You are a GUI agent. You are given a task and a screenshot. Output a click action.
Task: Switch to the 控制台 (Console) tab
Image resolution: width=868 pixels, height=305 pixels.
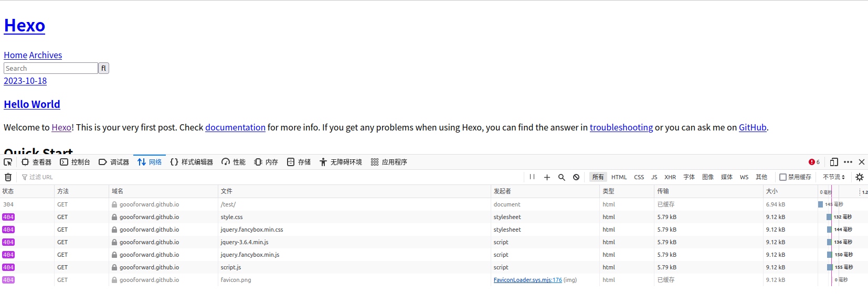pyautogui.click(x=75, y=162)
